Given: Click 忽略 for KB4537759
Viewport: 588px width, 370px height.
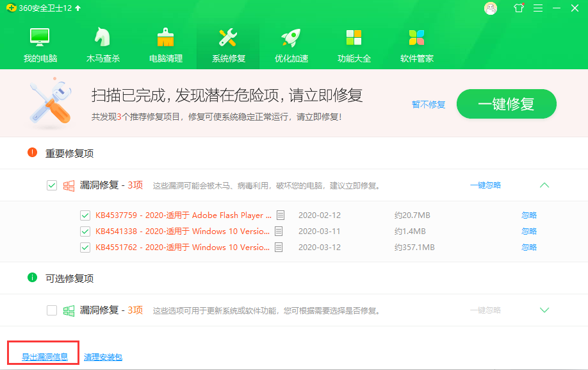Looking at the screenshot, I should coord(528,215).
